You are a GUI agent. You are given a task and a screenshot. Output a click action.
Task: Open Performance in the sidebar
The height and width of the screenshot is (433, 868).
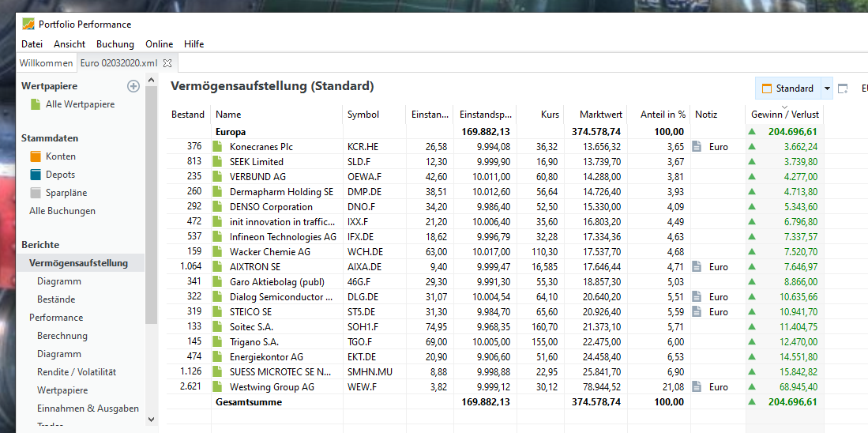56,318
